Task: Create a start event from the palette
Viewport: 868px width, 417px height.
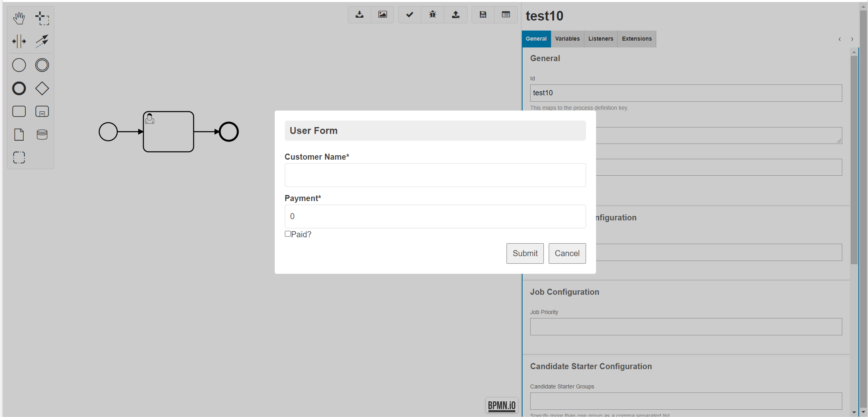Action: (x=19, y=65)
